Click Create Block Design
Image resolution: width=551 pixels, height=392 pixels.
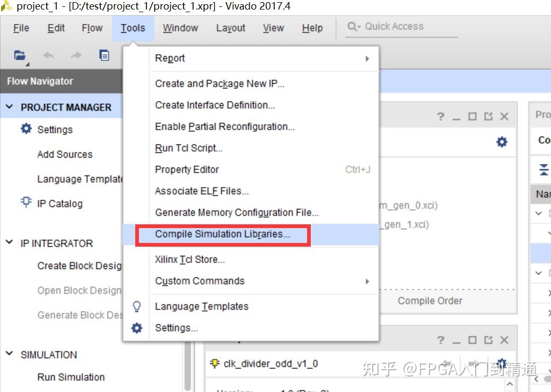80,266
